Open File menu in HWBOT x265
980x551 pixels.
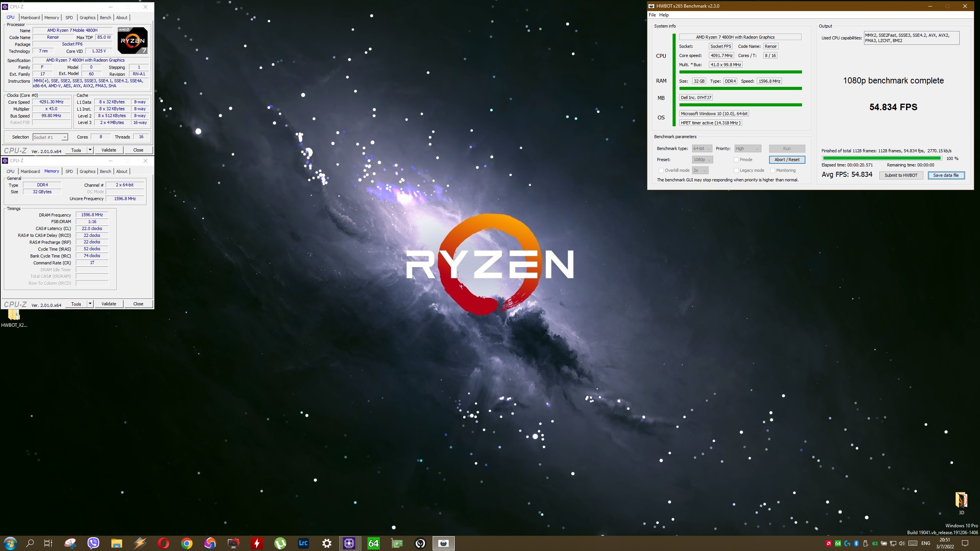coord(652,15)
